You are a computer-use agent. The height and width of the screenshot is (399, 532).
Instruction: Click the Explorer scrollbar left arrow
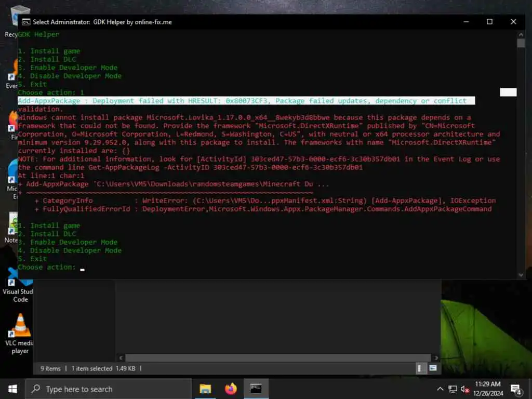121,357
